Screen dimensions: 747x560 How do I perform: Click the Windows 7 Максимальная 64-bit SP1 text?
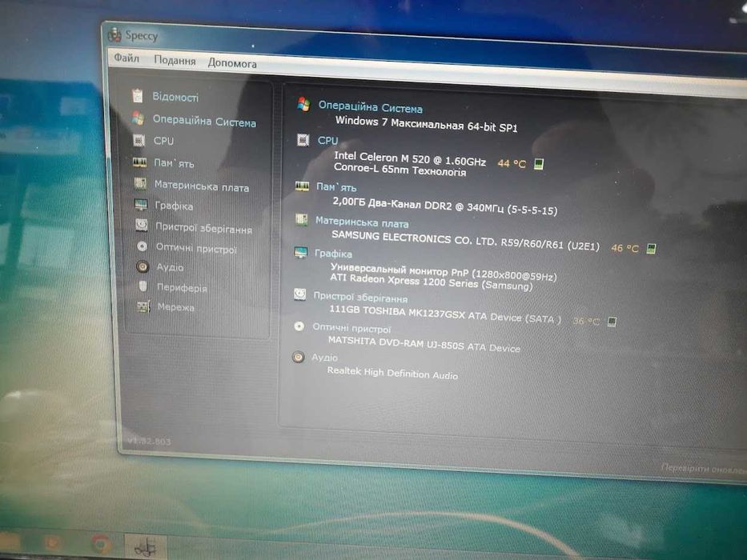point(427,124)
